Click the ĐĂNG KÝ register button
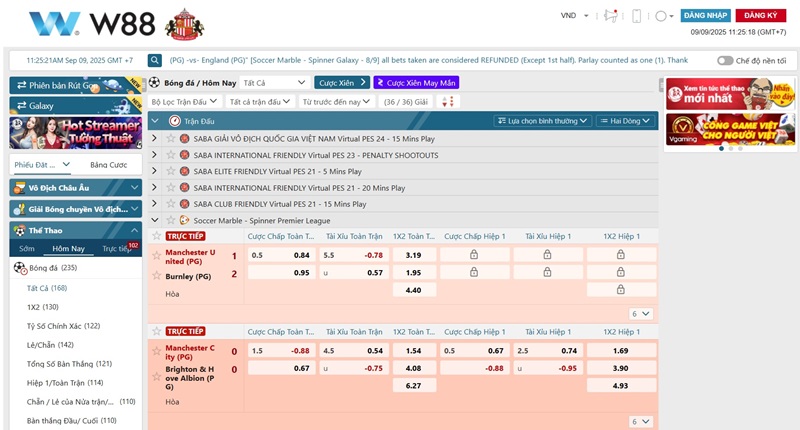800x430 pixels. pos(760,15)
